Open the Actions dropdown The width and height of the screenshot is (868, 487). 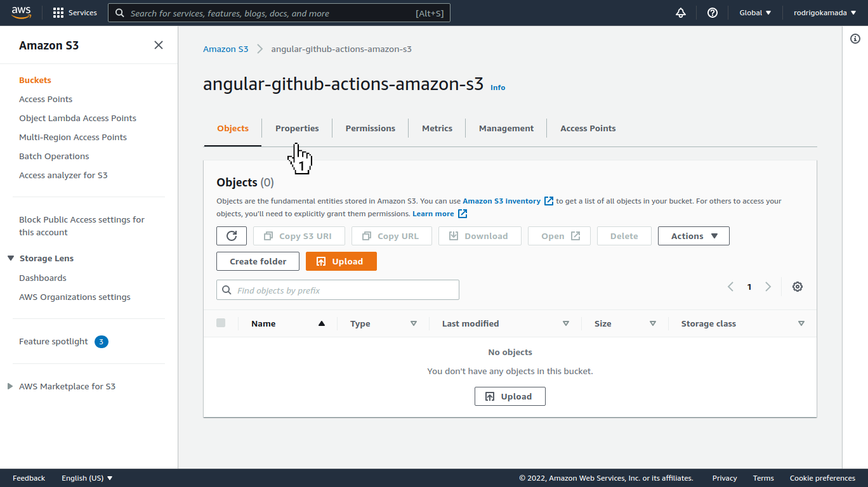click(693, 235)
